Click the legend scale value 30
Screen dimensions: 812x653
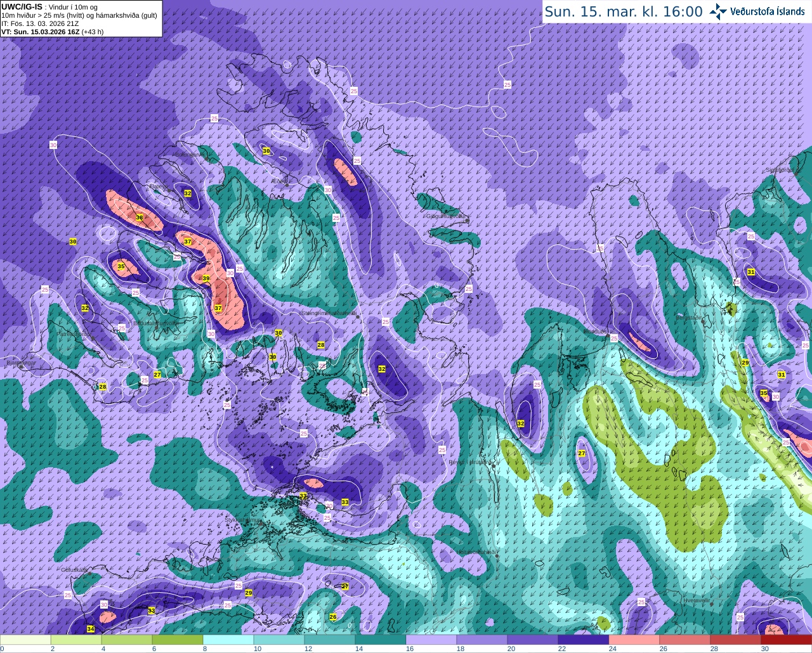pyautogui.click(x=764, y=649)
